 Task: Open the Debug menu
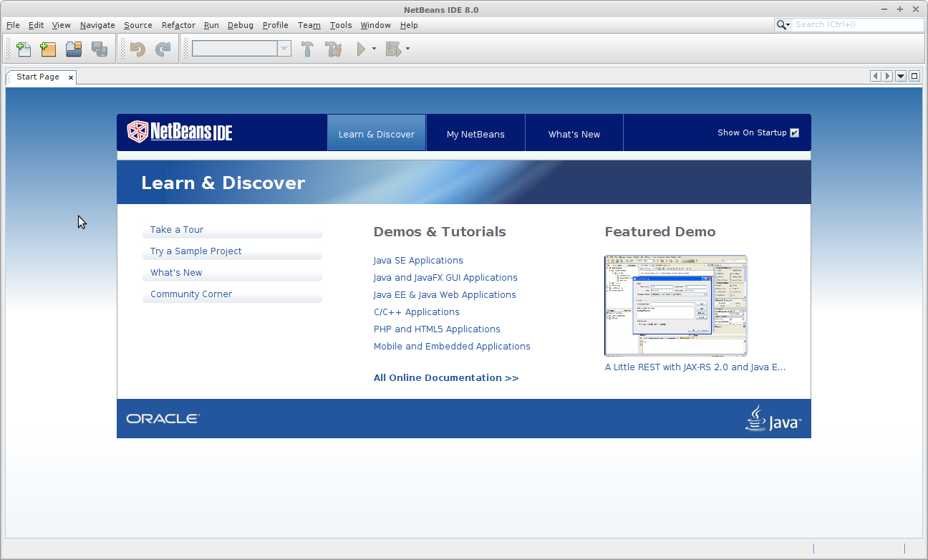coord(241,25)
